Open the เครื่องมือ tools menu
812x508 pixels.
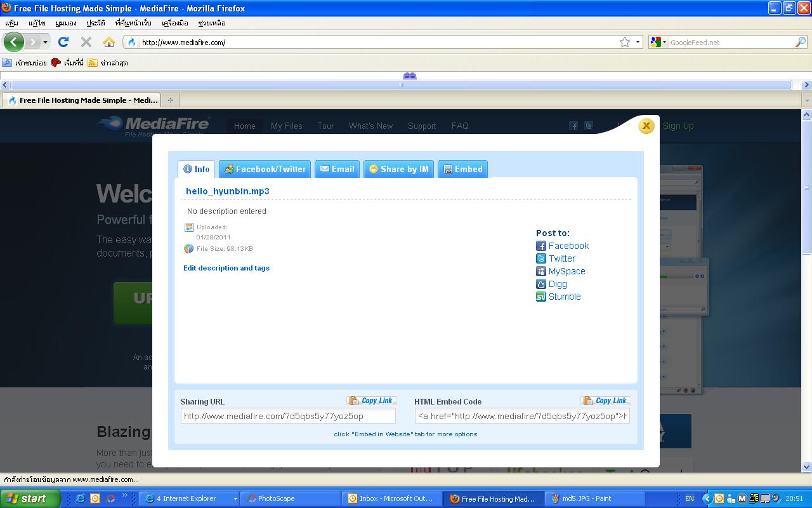(175, 23)
